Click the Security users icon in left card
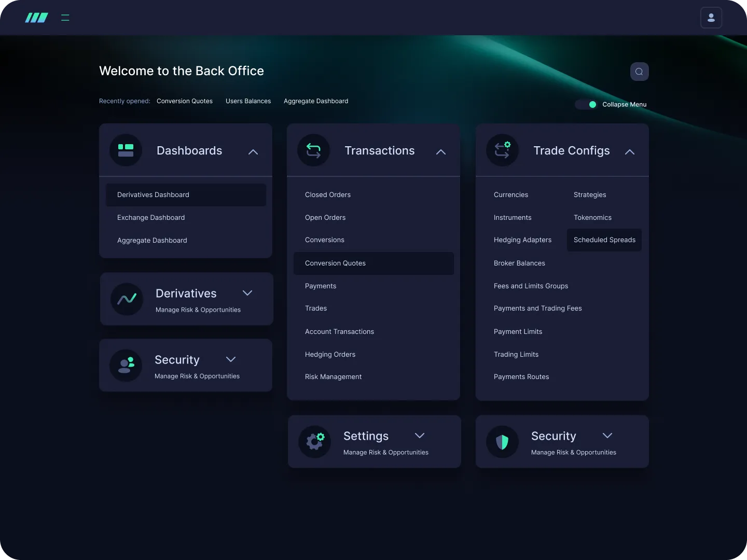 (x=126, y=366)
